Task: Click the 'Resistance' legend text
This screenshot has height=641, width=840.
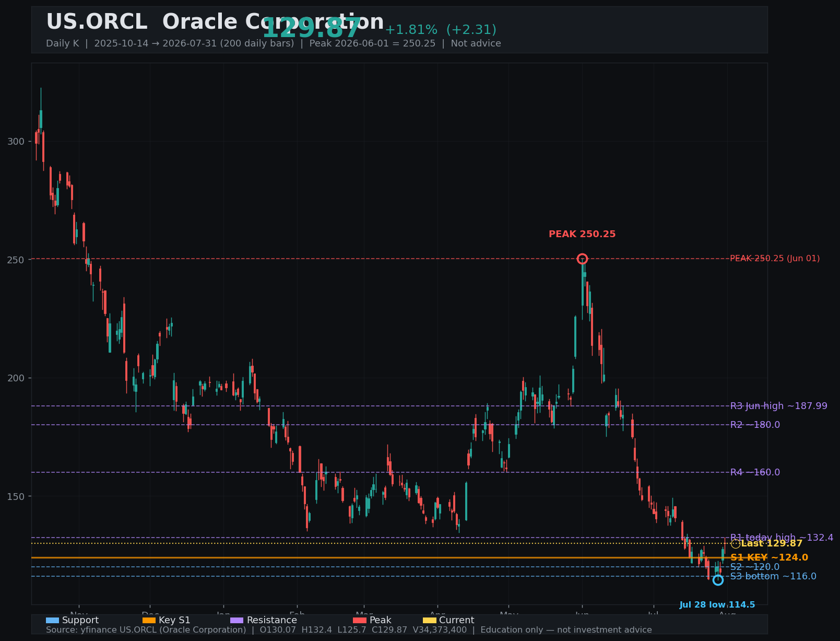Action: coord(272,620)
